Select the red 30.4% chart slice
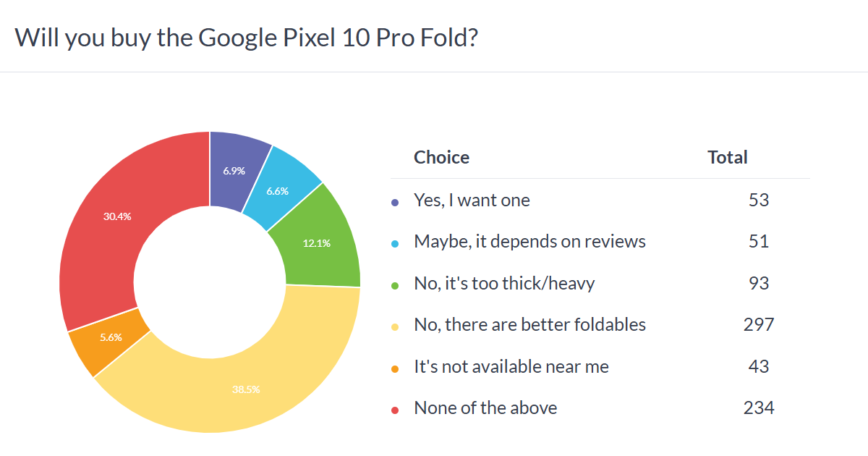The height and width of the screenshot is (456, 868). 117,217
